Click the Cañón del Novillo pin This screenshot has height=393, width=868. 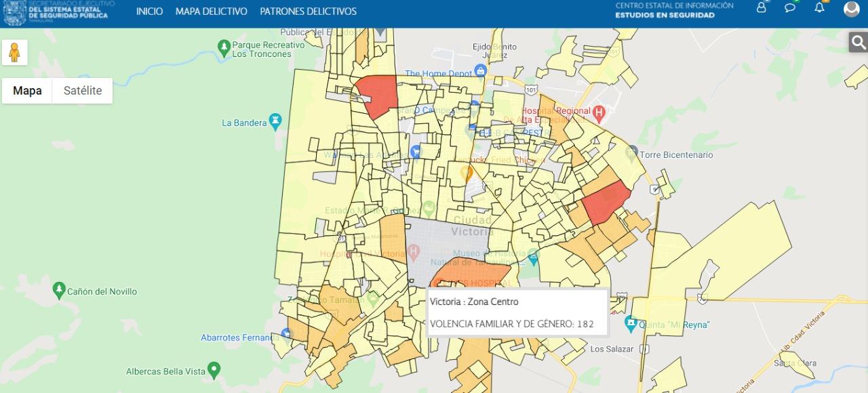[59, 290]
